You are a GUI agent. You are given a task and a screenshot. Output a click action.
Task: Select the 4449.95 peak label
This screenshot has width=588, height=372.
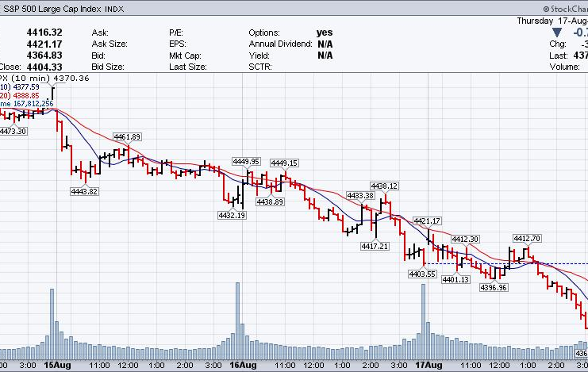click(246, 162)
